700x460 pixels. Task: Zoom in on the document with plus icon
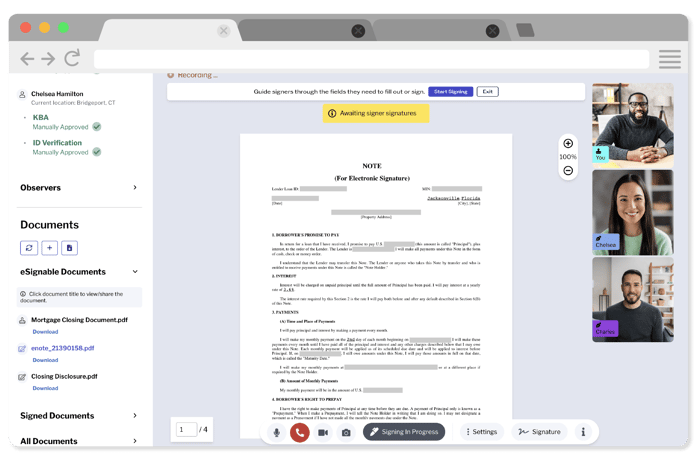(568, 143)
